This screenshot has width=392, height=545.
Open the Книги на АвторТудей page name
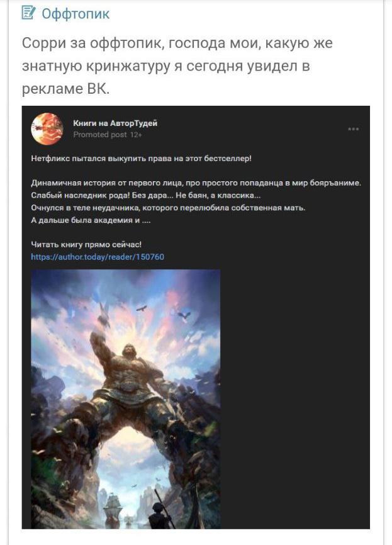115,123
